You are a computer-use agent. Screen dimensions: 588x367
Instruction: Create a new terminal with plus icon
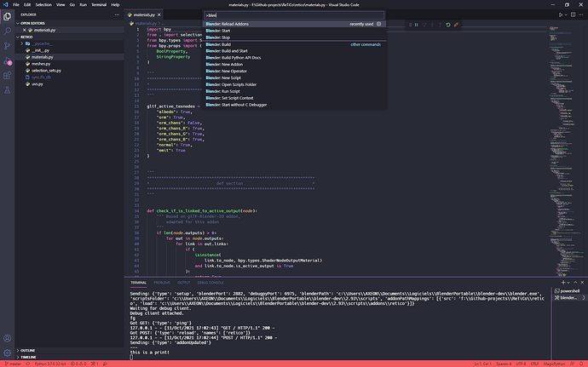point(563,283)
